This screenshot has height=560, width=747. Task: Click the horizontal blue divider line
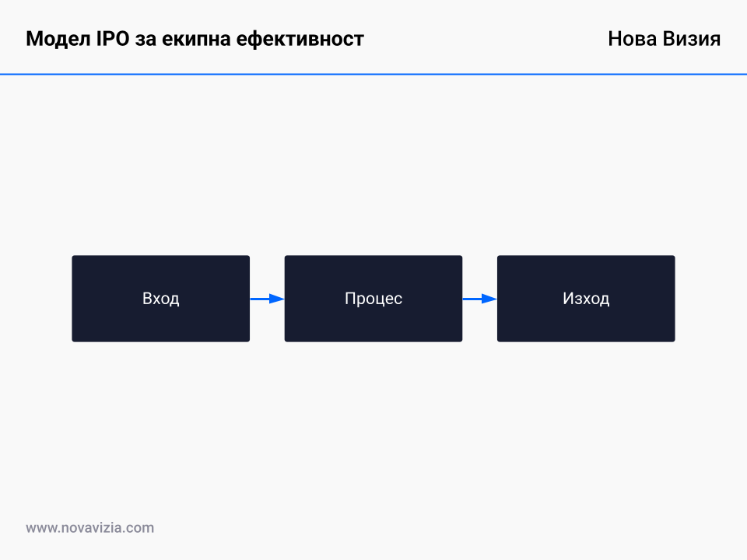pyautogui.click(x=373, y=75)
